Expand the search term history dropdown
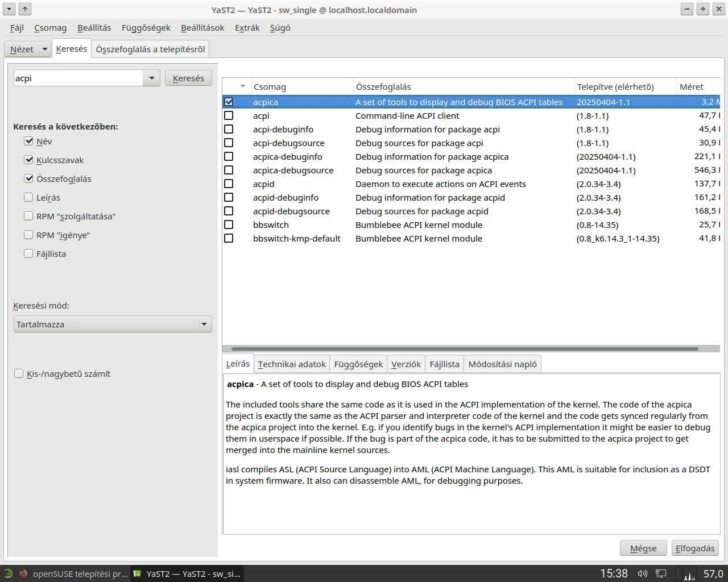 [151, 78]
